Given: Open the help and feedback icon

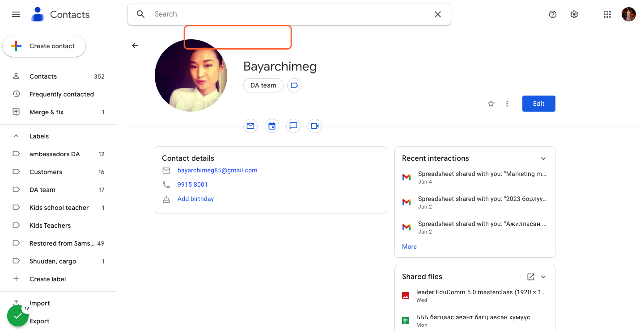Looking at the screenshot, I should pyautogui.click(x=553, y=14).
